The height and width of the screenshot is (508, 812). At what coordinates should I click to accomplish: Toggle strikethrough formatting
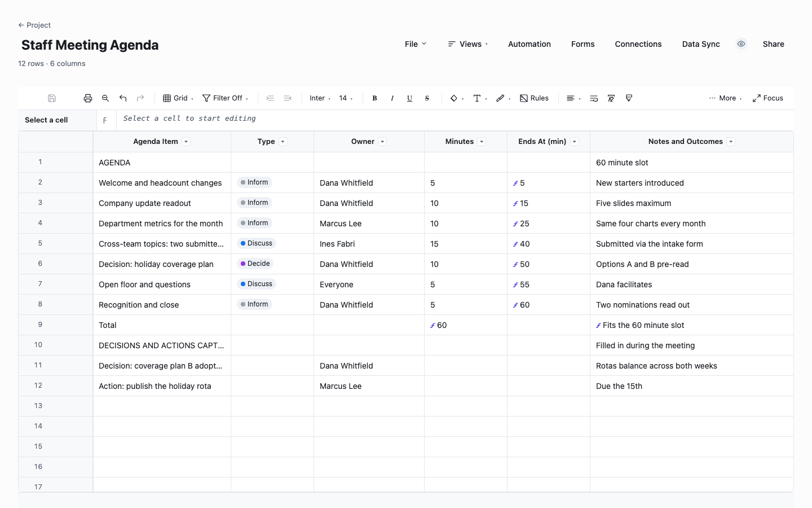(x=427, y=98)
